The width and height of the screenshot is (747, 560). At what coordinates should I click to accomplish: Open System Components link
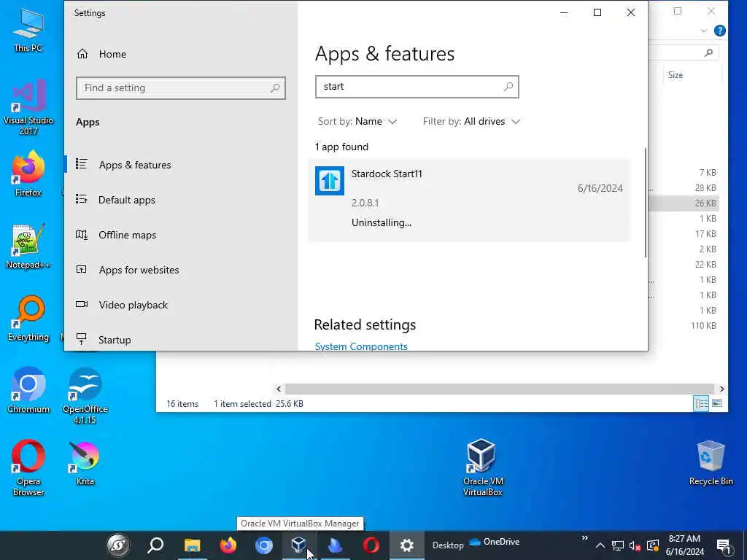pyautogui.click(x=361, y=346)
